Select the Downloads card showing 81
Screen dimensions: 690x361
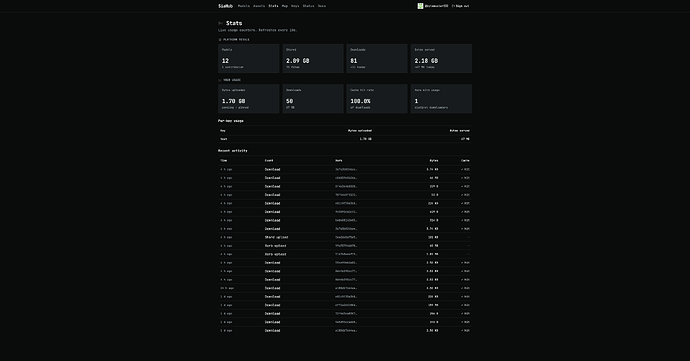point(377,59)
